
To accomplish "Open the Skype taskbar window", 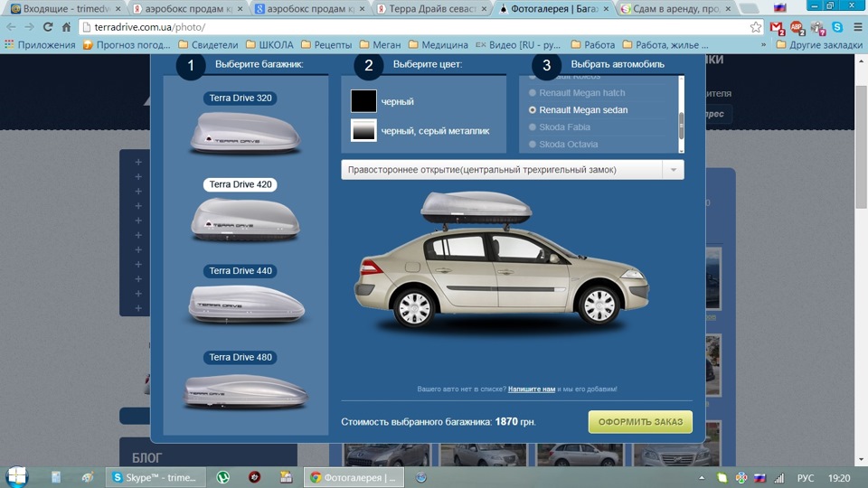I will point(156,477).
